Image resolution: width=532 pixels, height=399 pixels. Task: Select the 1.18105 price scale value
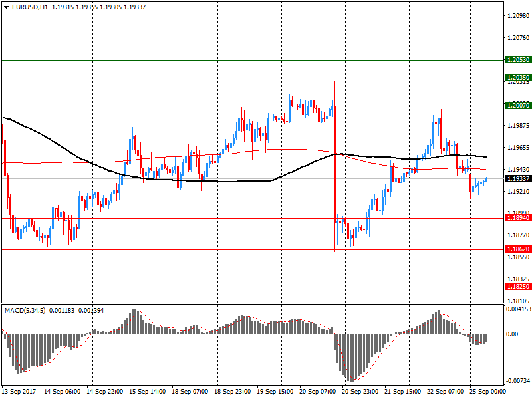(x=518, y=301)
